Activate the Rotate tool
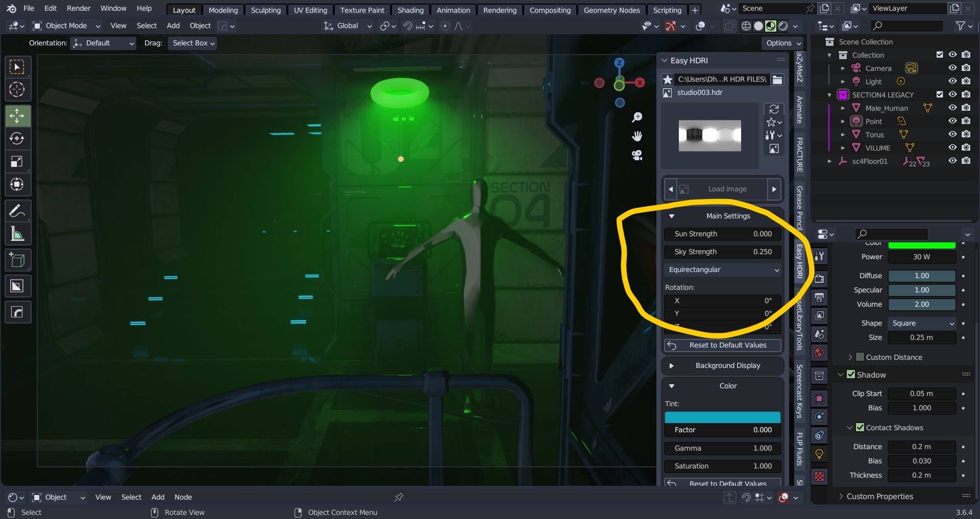The height and width of the screenshot is (519, 980). click(x=17, y=139)
